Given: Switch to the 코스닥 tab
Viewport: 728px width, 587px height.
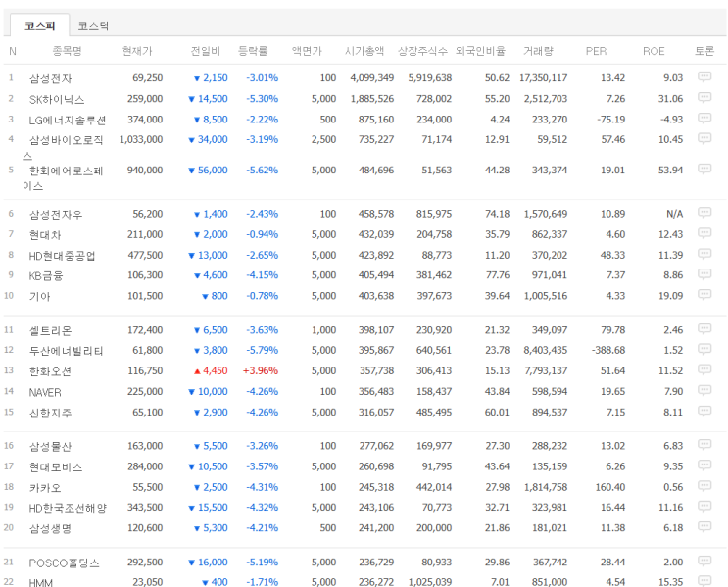Looking at the screenshot, I should pos(93,26).
